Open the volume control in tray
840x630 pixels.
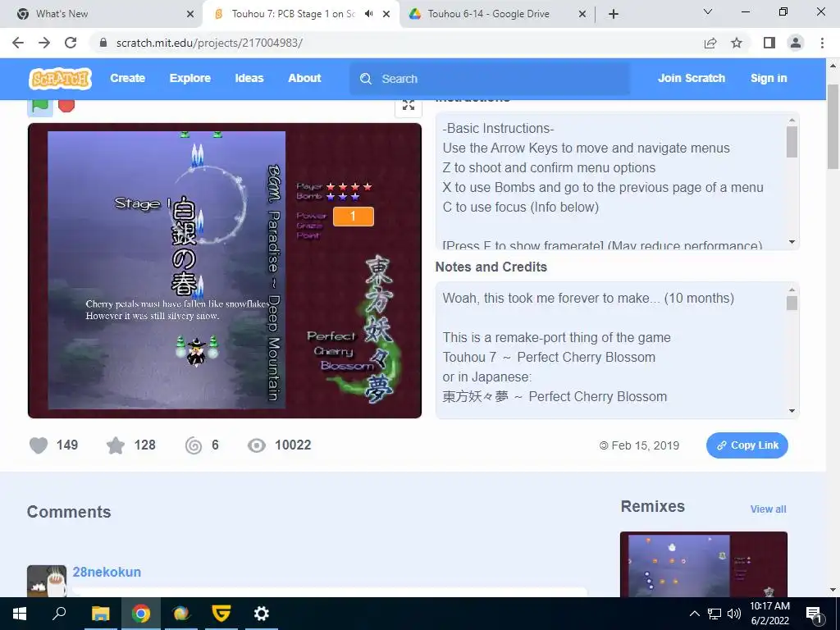coord(734,614)
